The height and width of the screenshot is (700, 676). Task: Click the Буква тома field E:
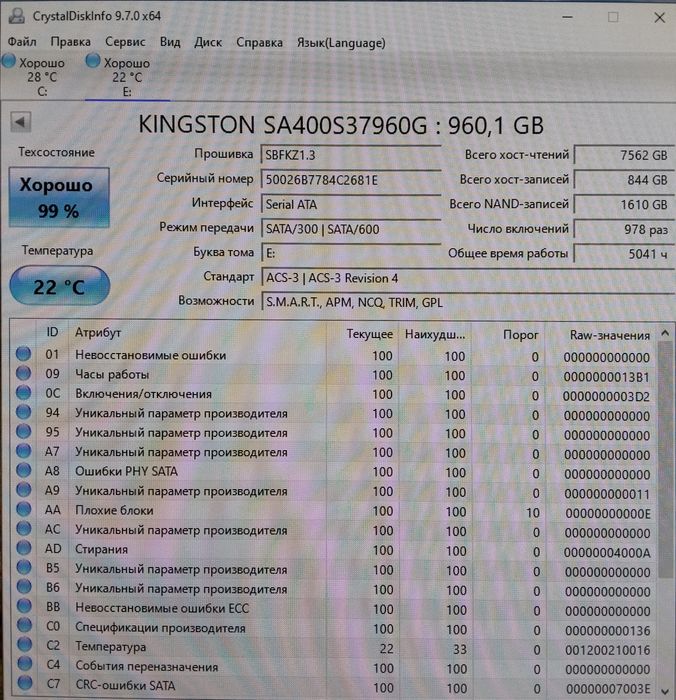(x=351, y=254)
